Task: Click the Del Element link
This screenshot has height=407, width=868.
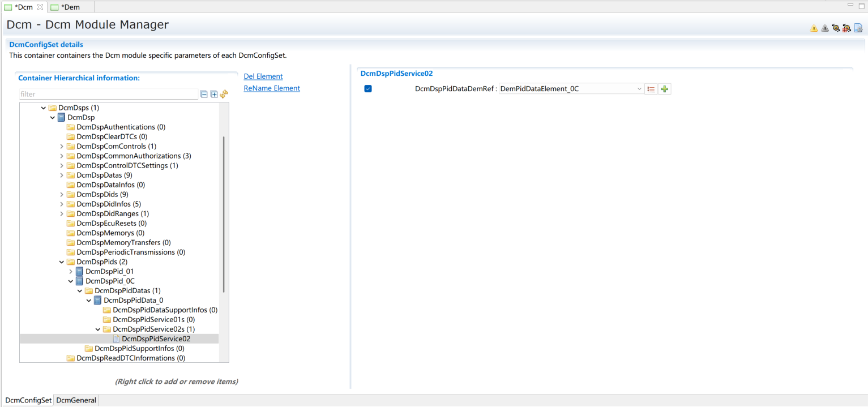Action: coord(263,76)
